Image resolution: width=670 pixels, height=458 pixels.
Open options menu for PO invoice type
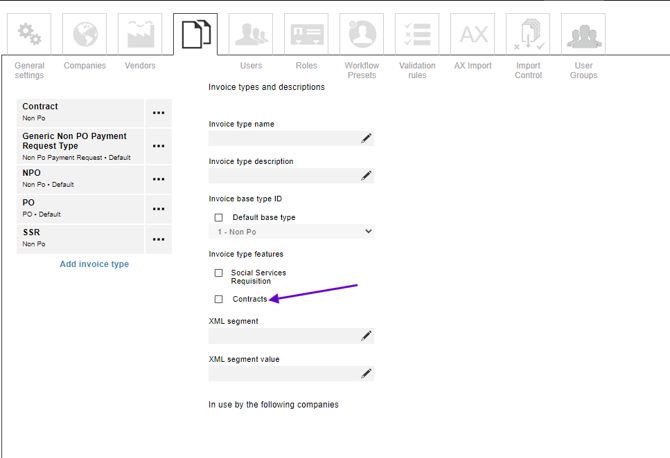point(159,209)
